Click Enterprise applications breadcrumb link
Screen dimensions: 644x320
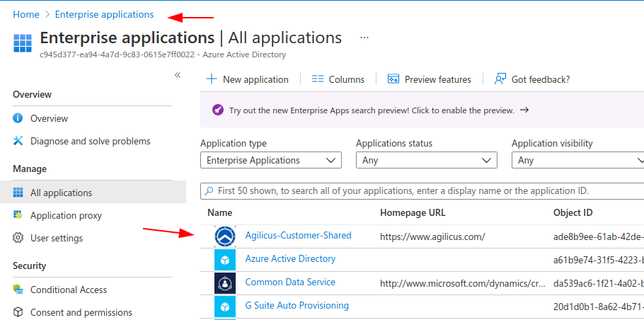104,14
